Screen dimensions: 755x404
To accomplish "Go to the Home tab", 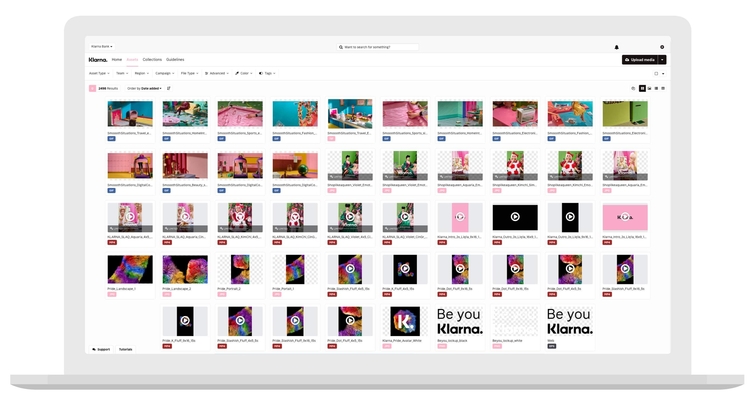I will [x=117, y=60].
